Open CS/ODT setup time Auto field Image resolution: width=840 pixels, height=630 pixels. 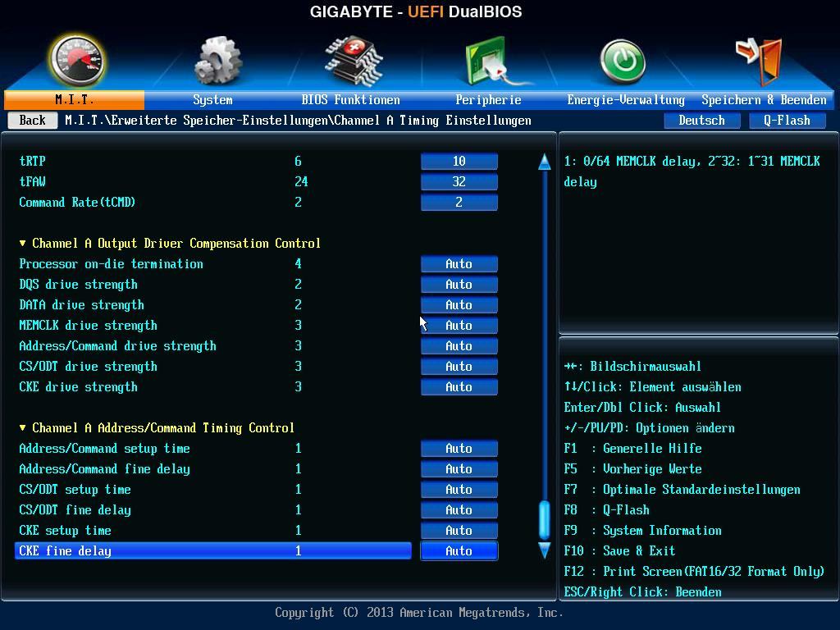(459, 489)
